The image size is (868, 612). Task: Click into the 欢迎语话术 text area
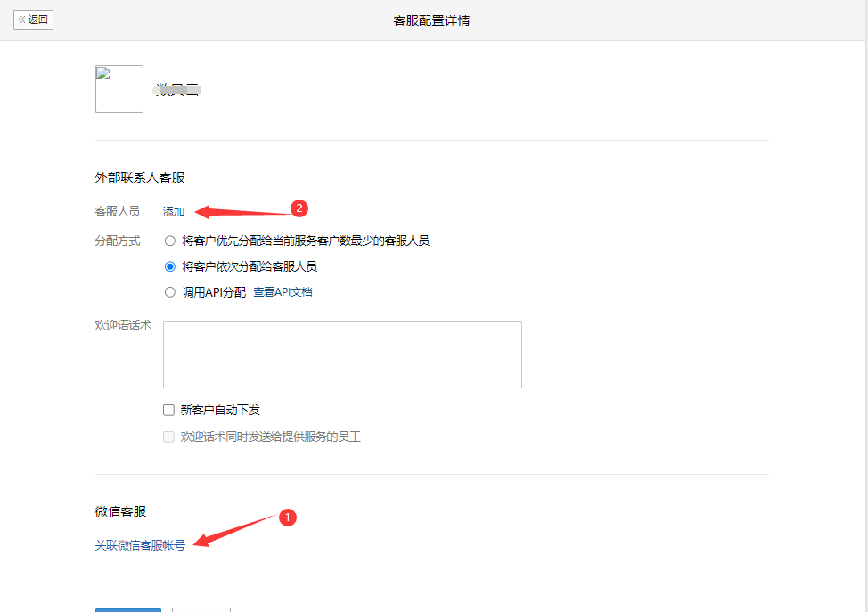[x=342, y=355]
